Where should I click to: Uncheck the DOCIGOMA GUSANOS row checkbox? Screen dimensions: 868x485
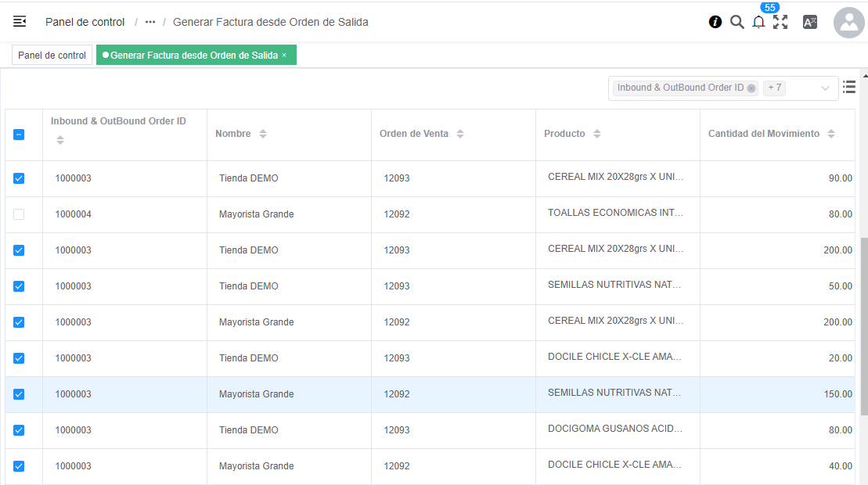click(x=19, y=430)
